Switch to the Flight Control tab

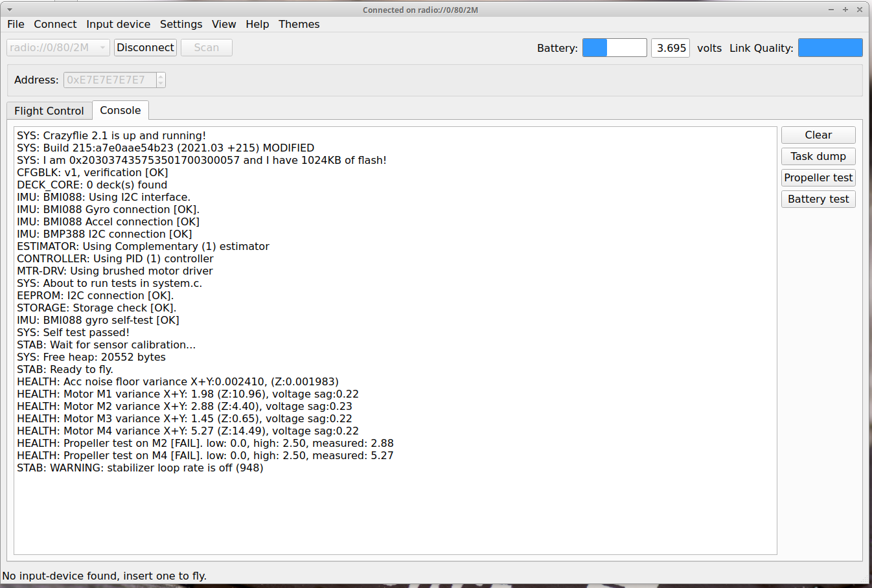pos(49,111)
